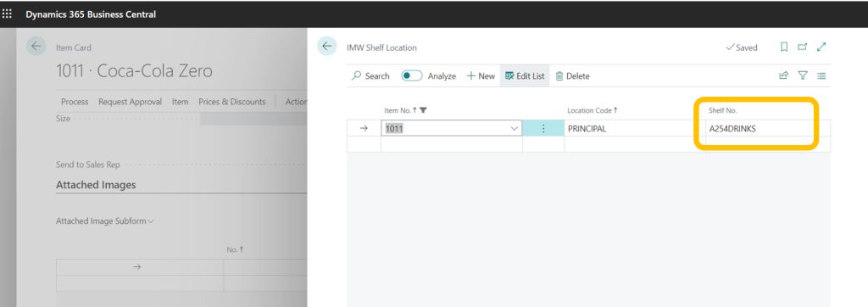Create a New shelf location entry
Viewport: 868px width, 307px height.
(481, 76)
